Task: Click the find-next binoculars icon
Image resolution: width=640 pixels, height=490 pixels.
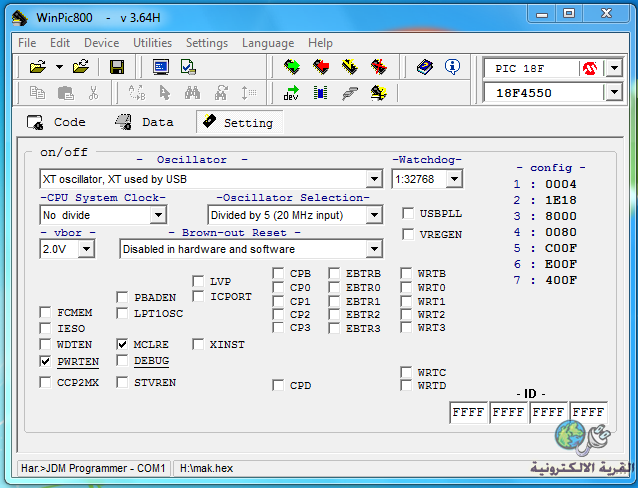Action: click(x=221, y=93)
